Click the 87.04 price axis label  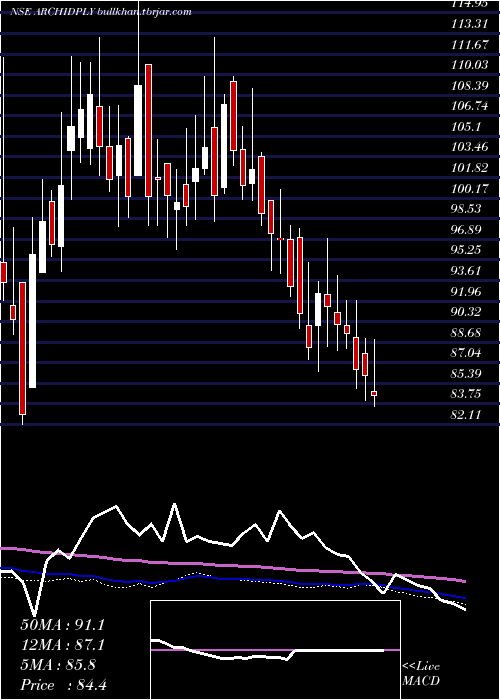click(465, 353)
